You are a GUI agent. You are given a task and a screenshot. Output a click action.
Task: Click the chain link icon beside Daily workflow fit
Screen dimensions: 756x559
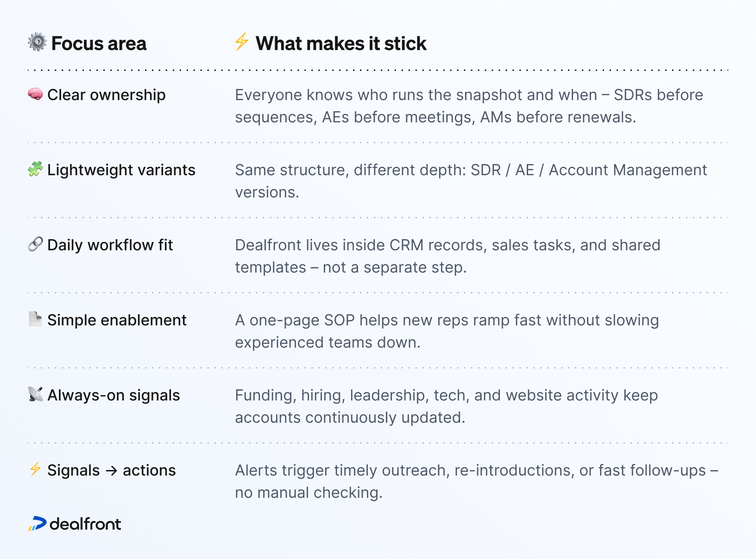[x=35, y=244]
